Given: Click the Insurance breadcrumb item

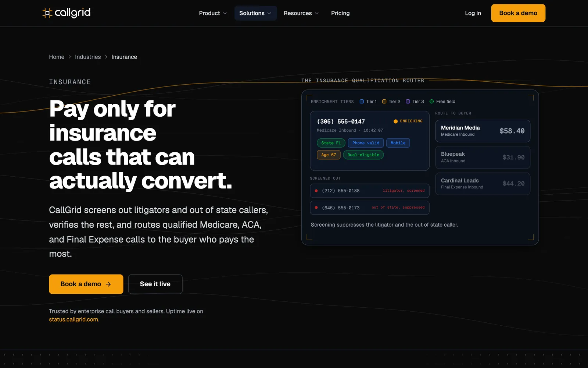Looking at the screenshot, I should pyautogui.click(x=124, y=57).
